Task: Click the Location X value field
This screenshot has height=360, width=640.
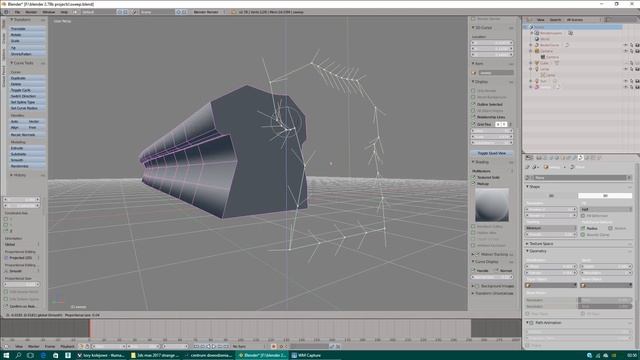Action: coord(492,42)
